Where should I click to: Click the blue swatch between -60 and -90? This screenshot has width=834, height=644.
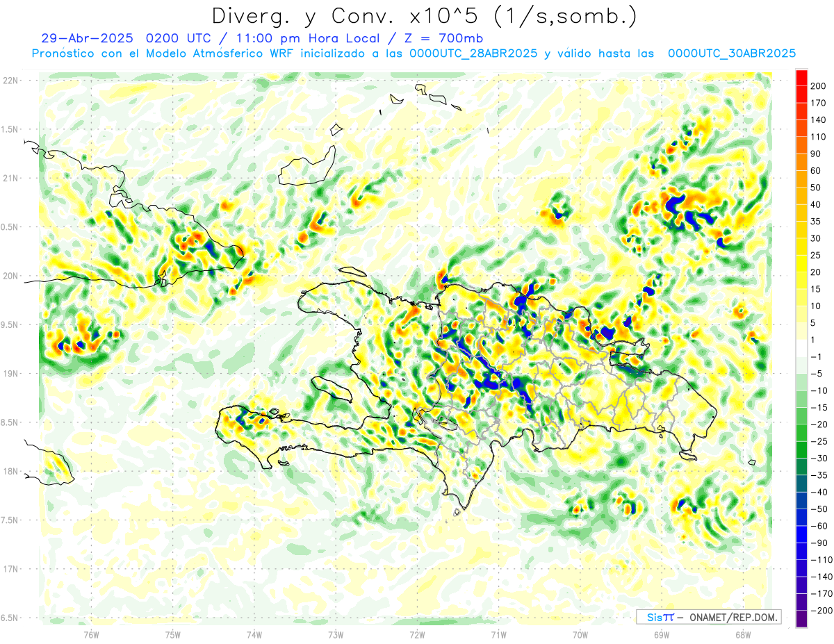801,534
